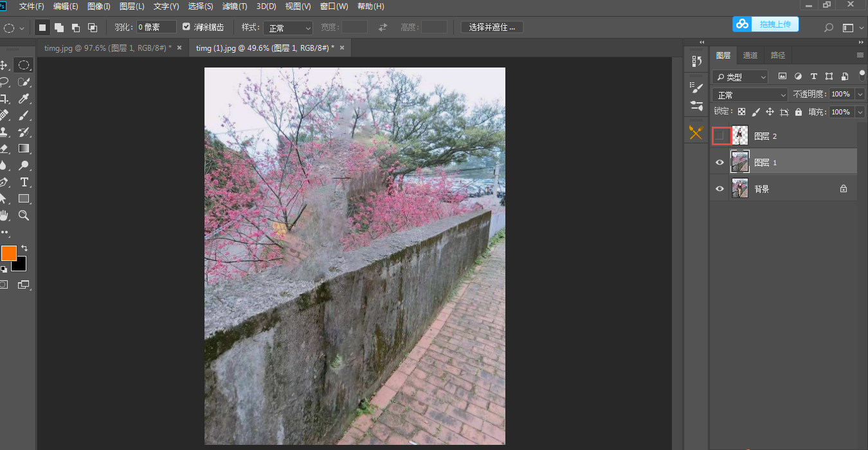Switch to the 通道 channels tab

(750, 55)
